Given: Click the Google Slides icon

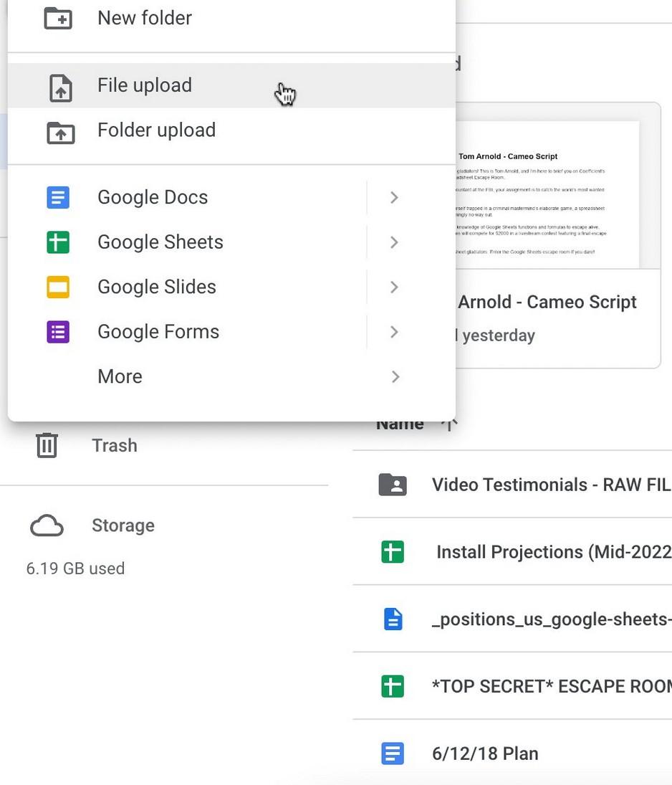Looking at the screenshot, I should coord(57,285).
